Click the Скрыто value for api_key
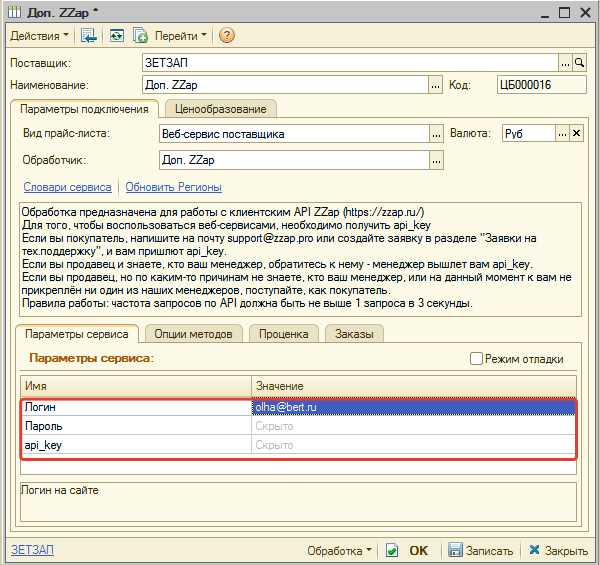Viewport: 600px width, 565px height. coord(413,445)
